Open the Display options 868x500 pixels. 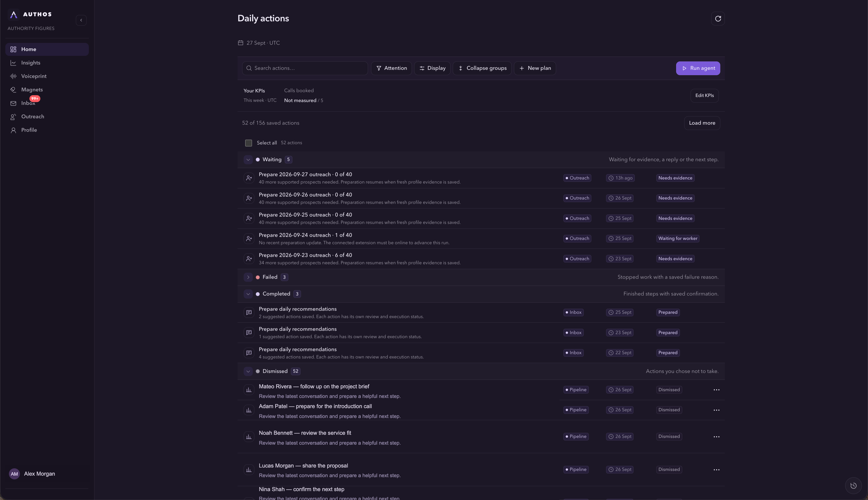tap(432, 68)
